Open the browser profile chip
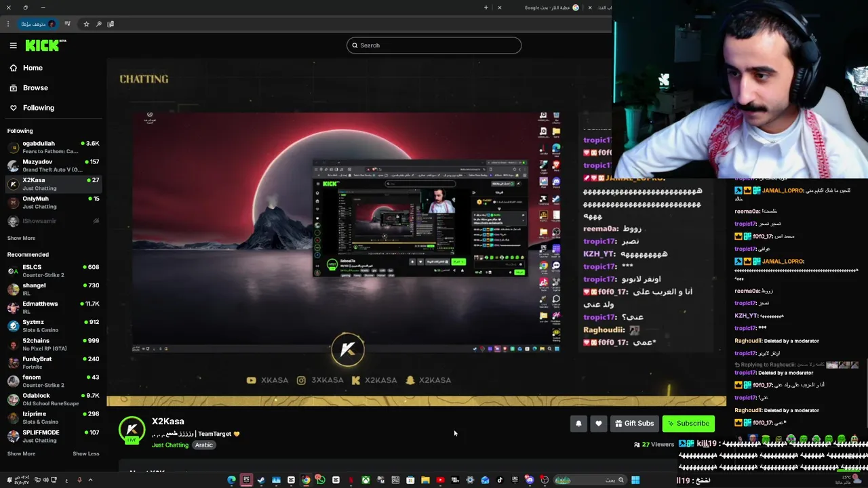 point(37,24)
